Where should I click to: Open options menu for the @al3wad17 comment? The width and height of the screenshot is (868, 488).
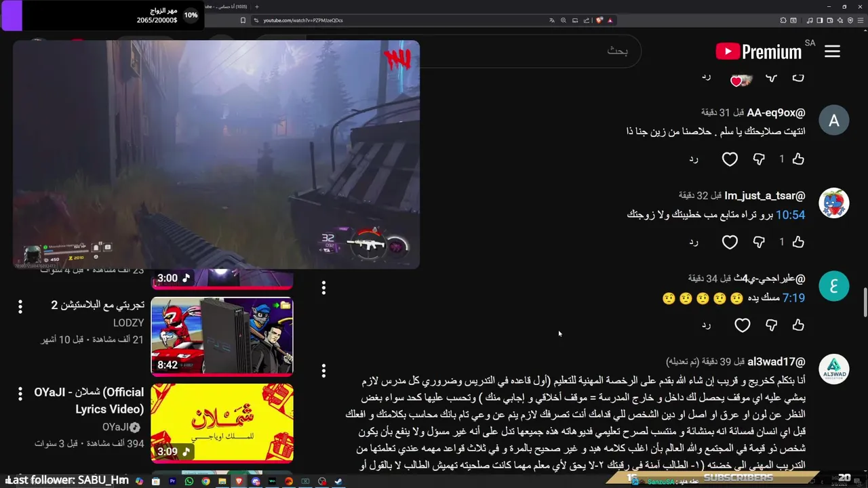coord(323,371)
